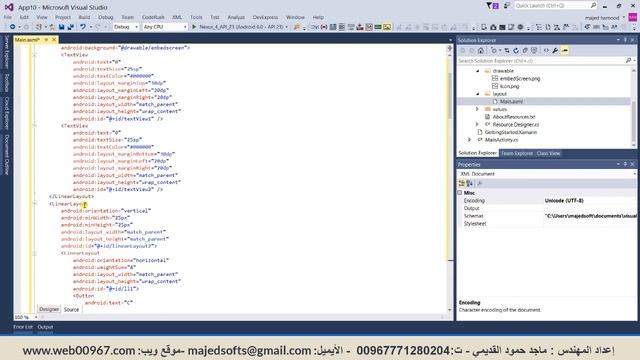Screen dimensions: 640x360
Task: Switch to the Class View tab
Action: pyautogui.click(x=548, y=153)
